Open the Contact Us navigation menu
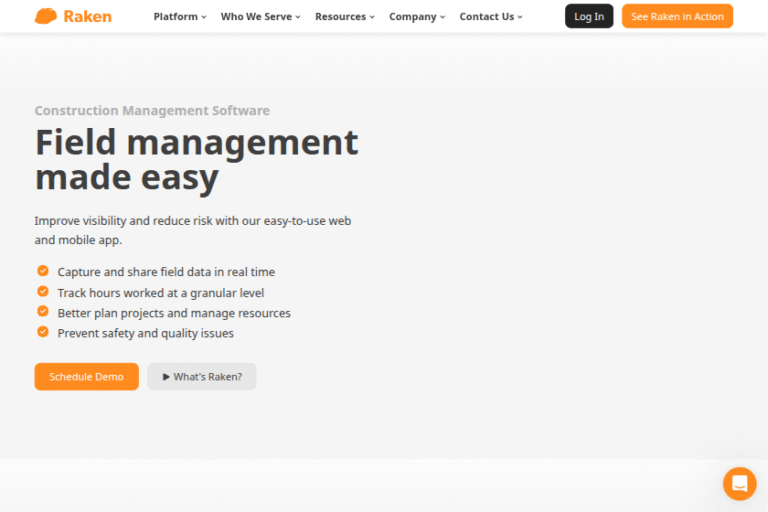 (490, 17)
